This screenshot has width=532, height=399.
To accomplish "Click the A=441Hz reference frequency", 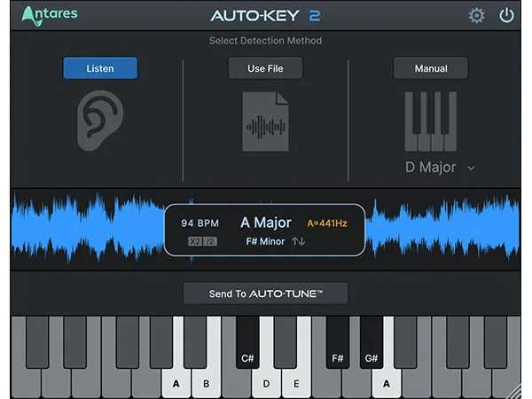I will pos(327,223).
